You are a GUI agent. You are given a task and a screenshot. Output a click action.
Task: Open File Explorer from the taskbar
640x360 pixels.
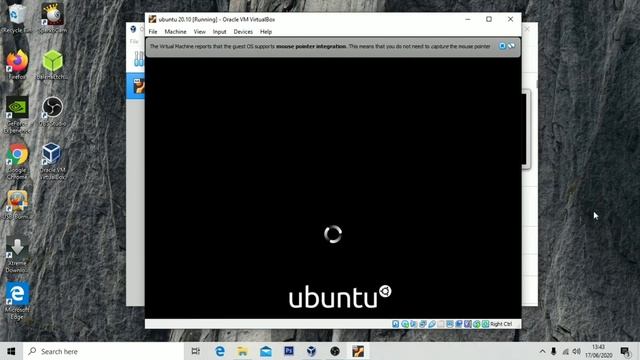click(x=242, y=351)
